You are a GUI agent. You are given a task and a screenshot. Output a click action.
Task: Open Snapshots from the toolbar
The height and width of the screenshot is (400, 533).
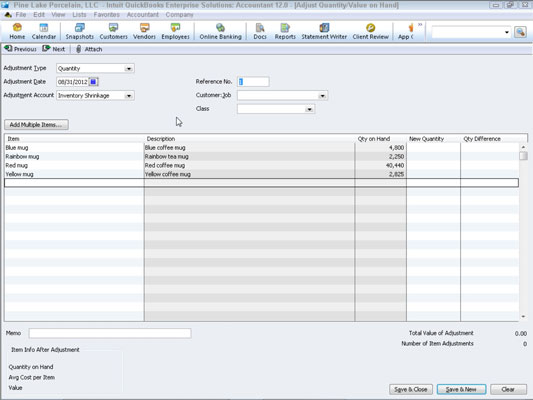(x=80, y=31)
